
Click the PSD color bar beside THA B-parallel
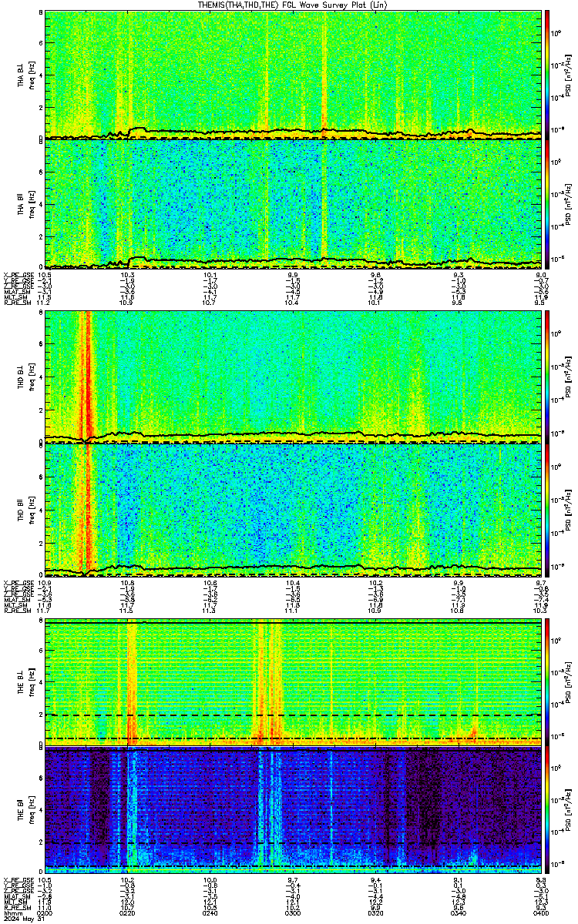(x=547, y=204)
